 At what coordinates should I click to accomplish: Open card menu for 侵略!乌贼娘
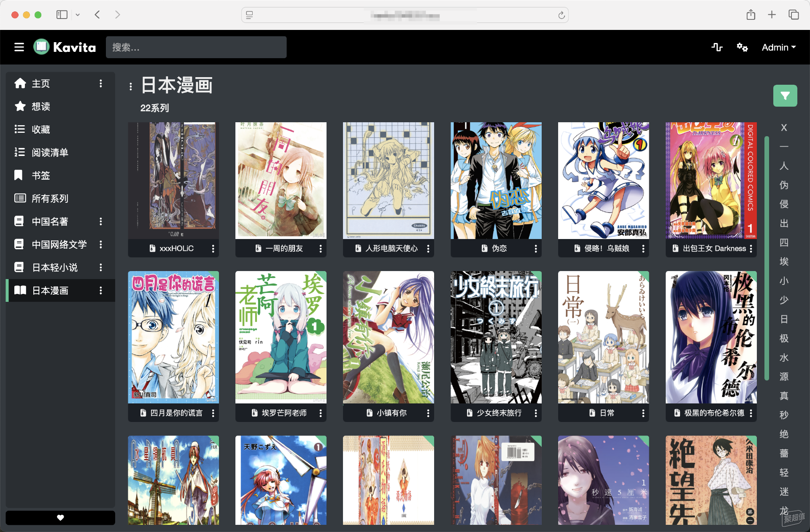coord(643,249)
